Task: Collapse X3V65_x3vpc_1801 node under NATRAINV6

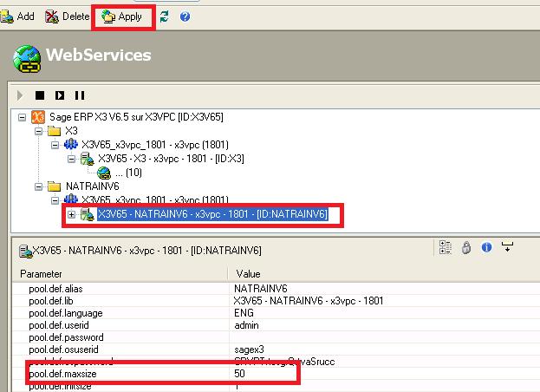Action: [55, 200]
